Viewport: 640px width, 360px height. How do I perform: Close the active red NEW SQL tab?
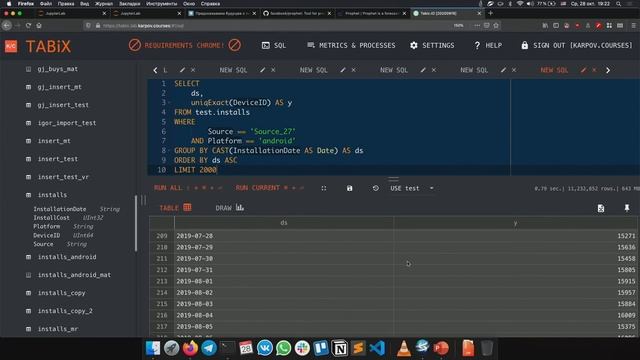tap(594, 70)
